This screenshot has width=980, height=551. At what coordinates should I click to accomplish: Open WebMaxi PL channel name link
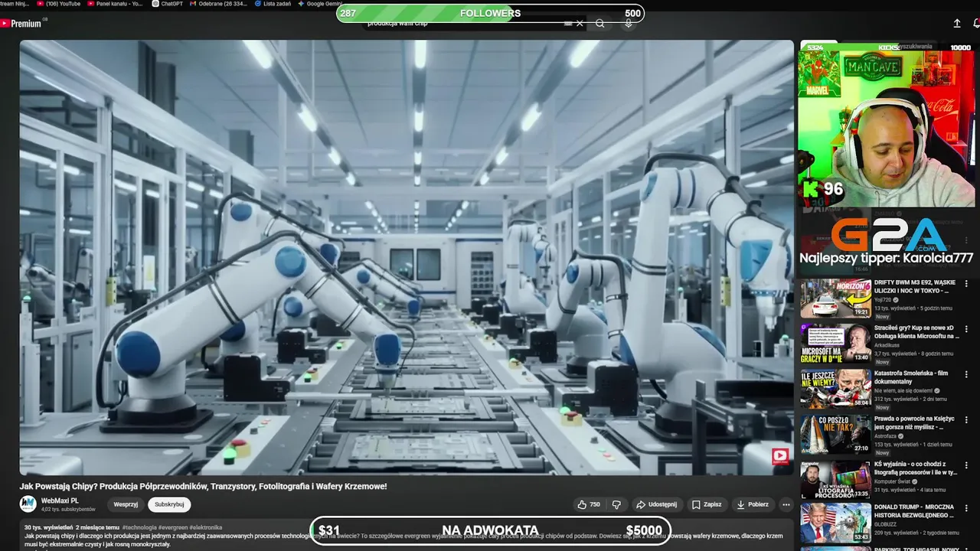[x=60, y=500]
